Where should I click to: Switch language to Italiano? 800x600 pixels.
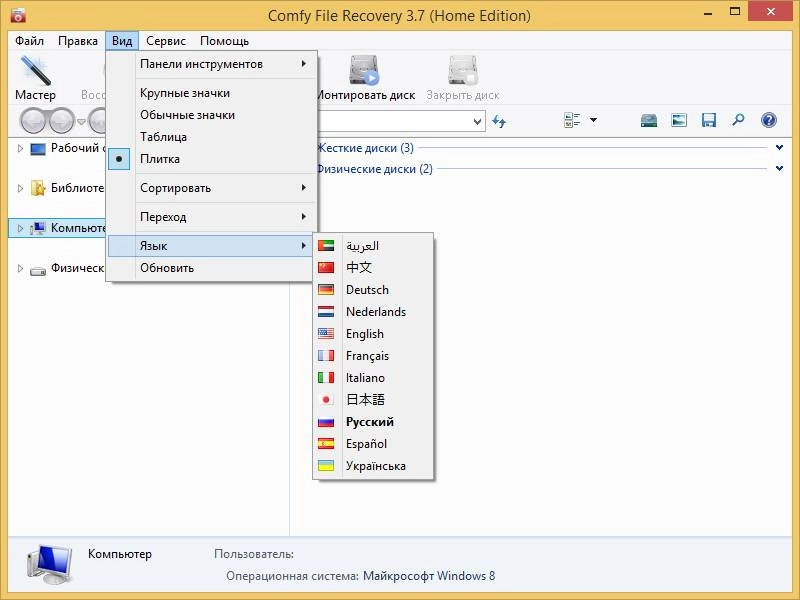tap(373, 378)
